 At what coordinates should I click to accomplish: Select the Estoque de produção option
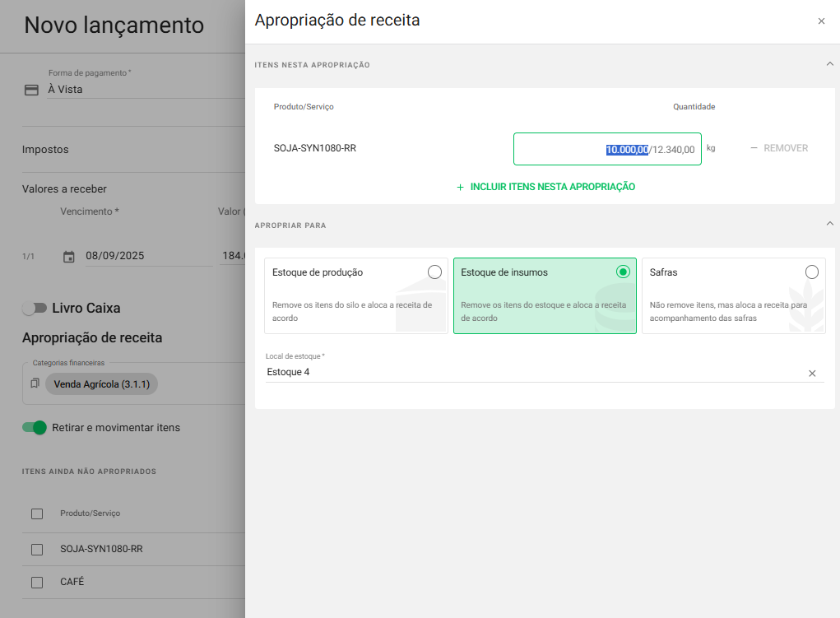point(434,272)
